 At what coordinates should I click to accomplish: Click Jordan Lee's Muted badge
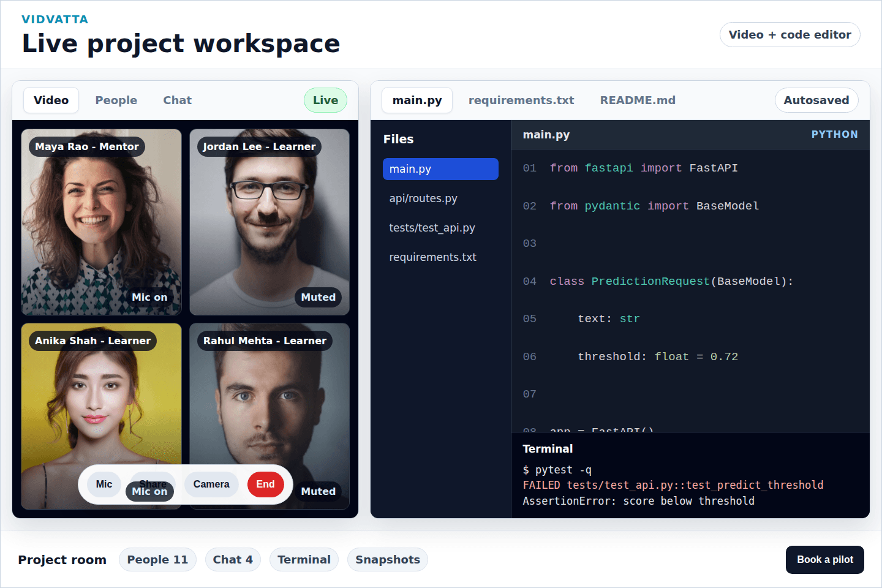318,297
